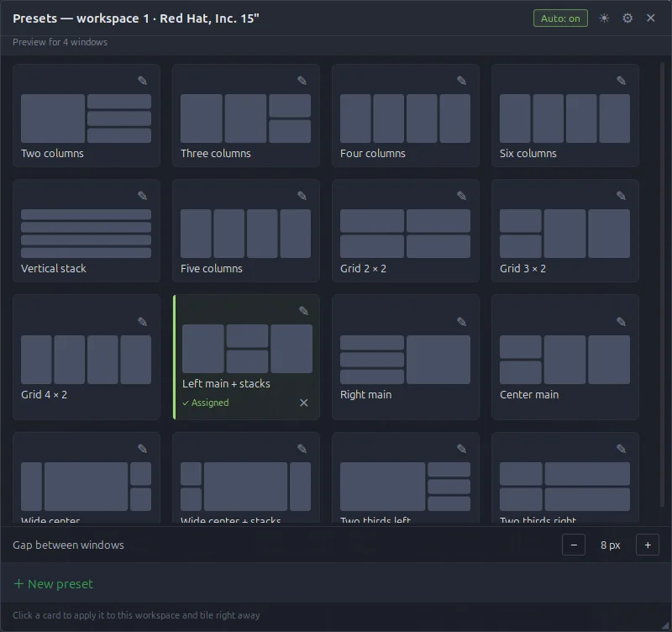Viewport: 672px width, 632px height.
Task: Apply the Two thirds right layout card
Action: 564,477
